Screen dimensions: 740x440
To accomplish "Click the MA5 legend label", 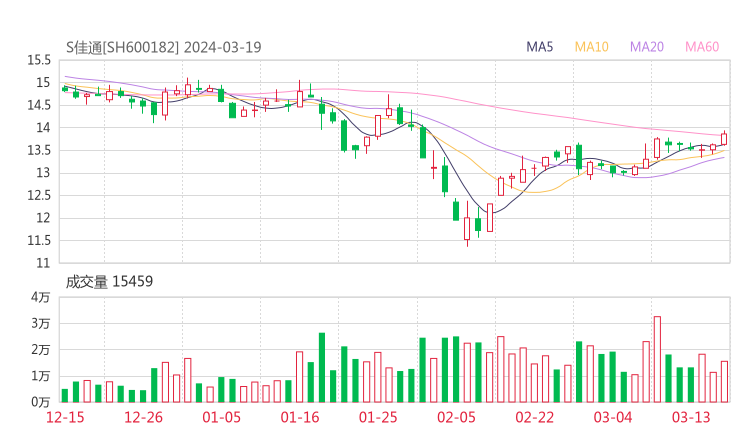I will pyautogui.click(x=539, y=47).
